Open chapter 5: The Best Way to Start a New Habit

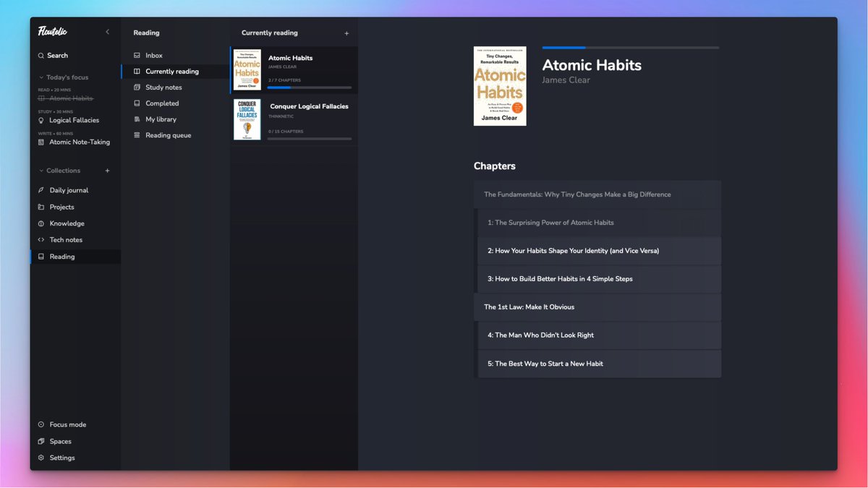coord(600,364)
